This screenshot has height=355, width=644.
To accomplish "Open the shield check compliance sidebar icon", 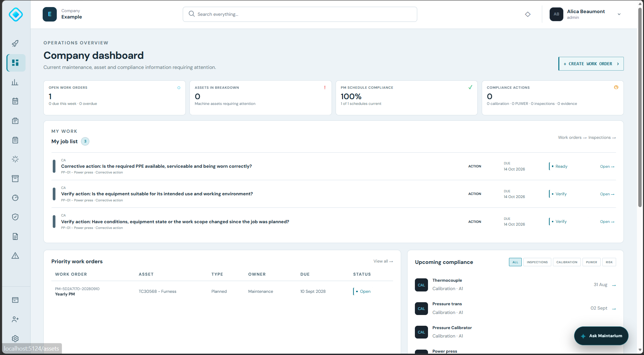I will tap(15, 217).
